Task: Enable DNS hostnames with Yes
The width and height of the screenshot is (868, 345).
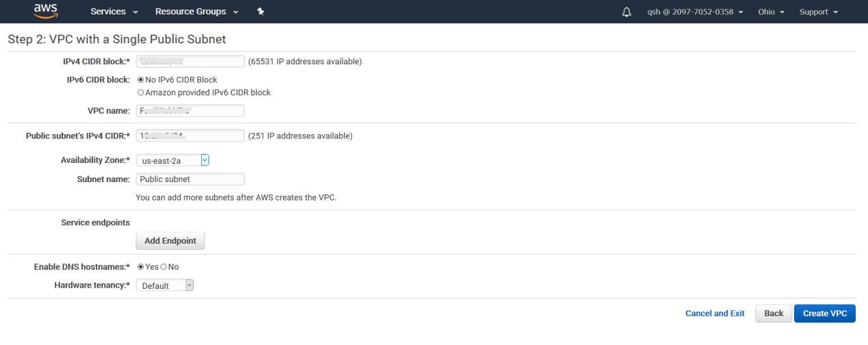Action: pos(141,267)
